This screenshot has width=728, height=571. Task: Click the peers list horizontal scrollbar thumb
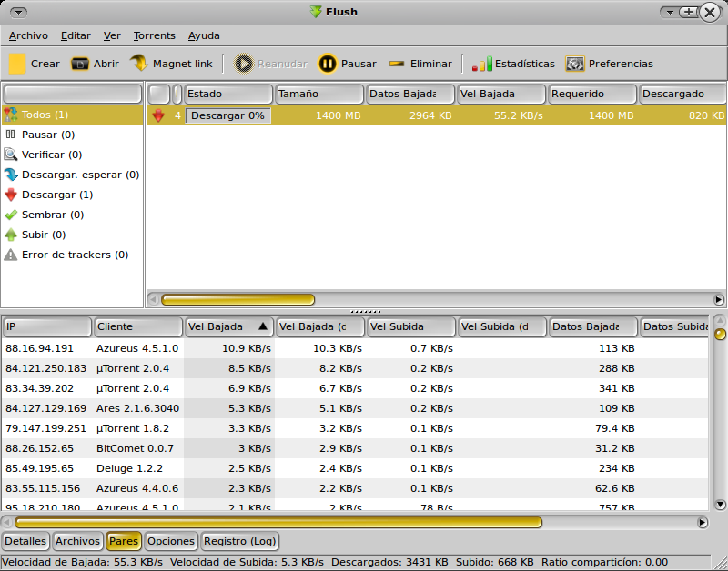tap(278, 523)
